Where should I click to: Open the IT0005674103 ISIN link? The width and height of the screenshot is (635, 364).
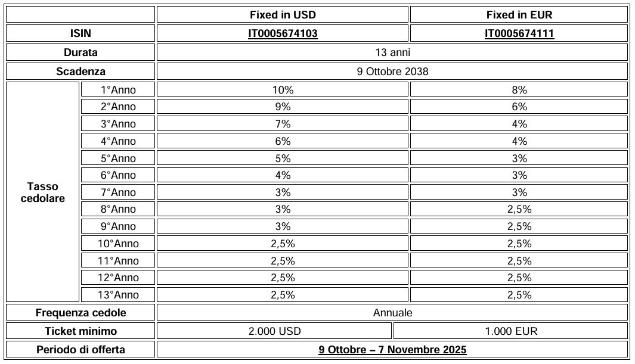283,33
